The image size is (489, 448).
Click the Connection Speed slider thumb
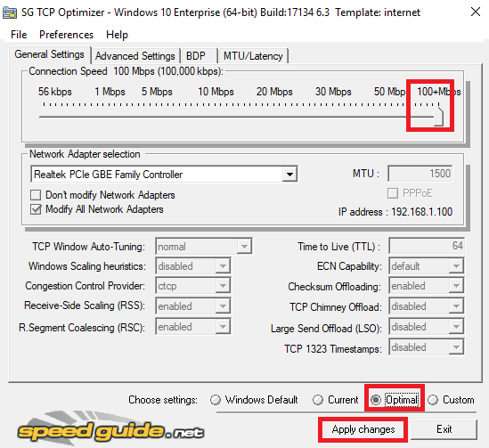tap(439, 117)
